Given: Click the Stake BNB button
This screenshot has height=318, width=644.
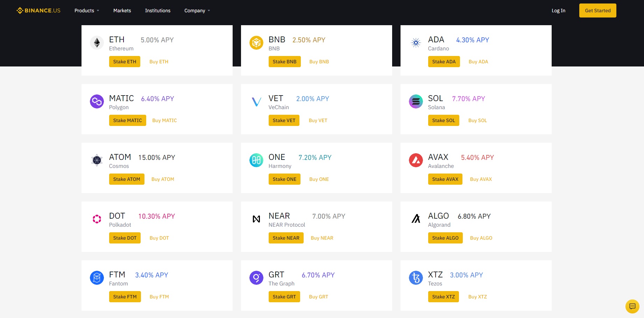Looking at the screenshot, I should pos(284,62).
